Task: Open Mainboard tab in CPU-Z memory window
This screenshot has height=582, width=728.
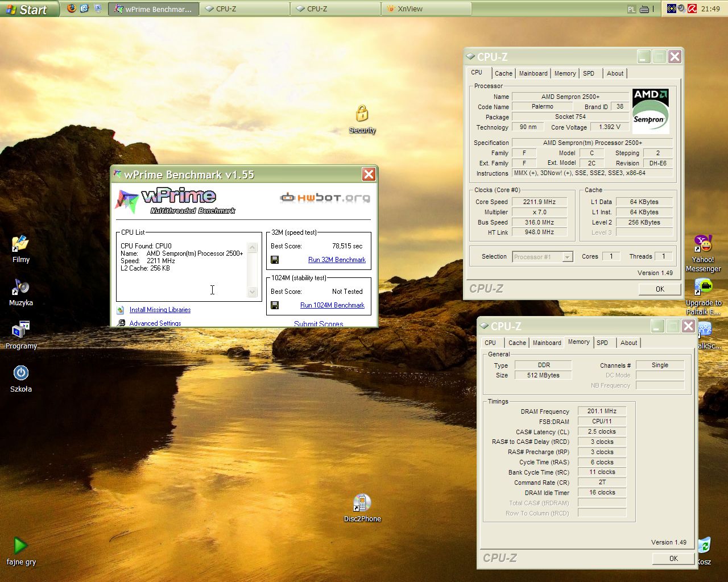Action: click(547, 343)
